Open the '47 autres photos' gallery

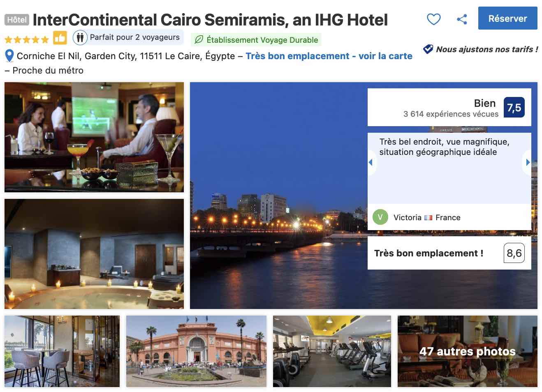(467, 351)
